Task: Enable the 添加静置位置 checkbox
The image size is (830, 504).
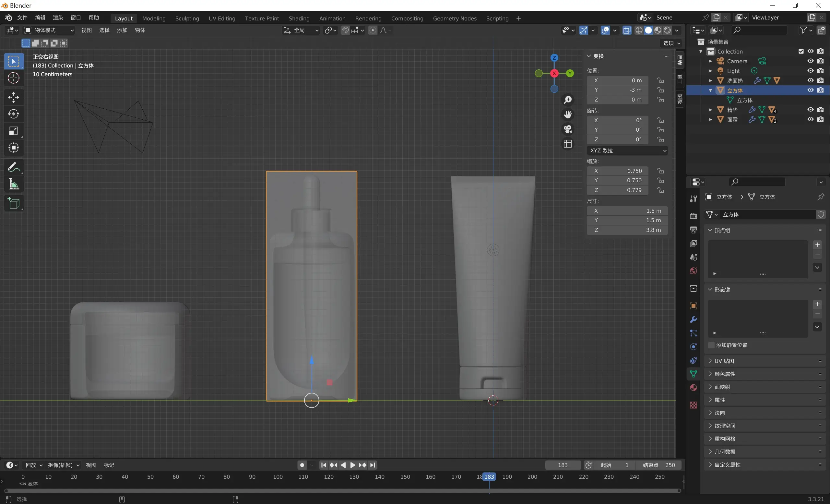Action: tap(711, 345)
